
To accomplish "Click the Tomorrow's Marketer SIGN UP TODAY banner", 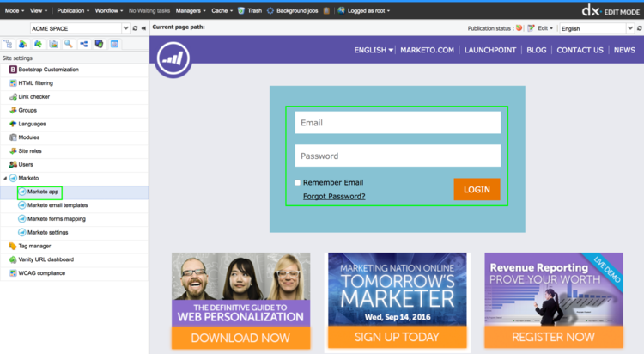I will [398, 301].
